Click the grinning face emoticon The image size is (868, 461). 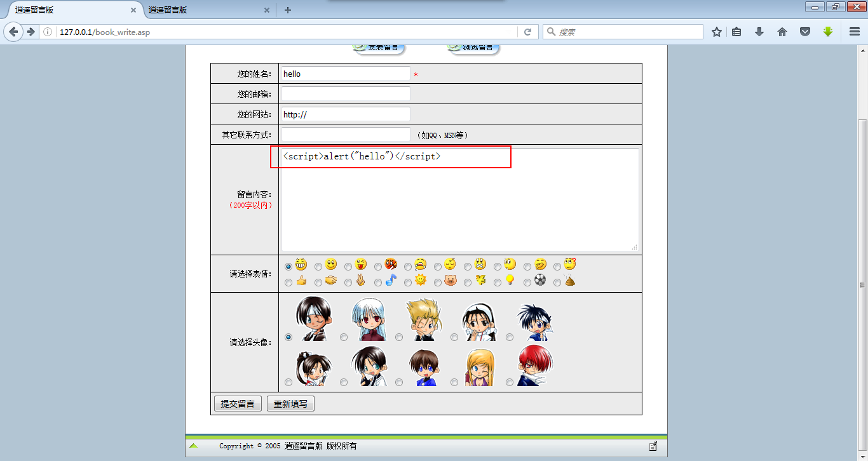click(301, 264)
